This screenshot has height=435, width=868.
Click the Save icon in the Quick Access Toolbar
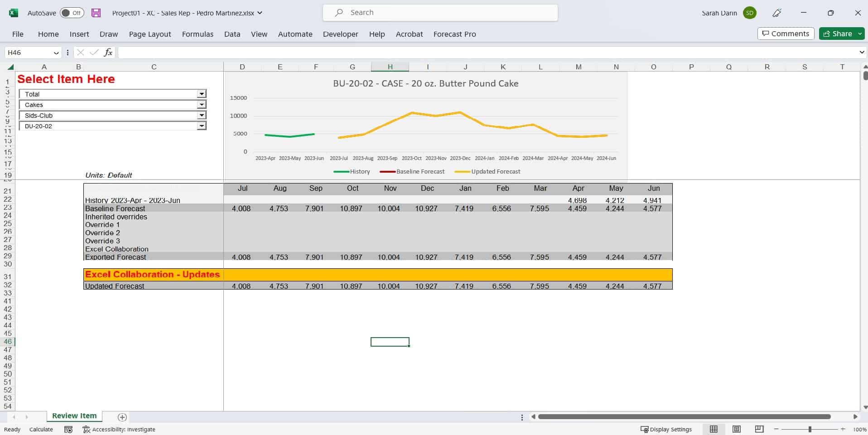(96, 13)
